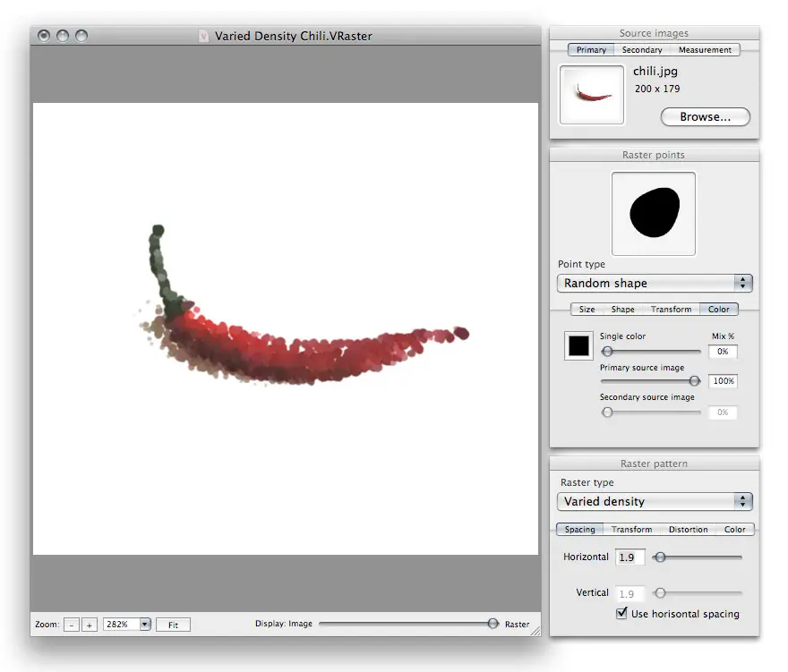This screenshot has height=672, width=788.
Task: Click the zoom in plus button
Action: click(89, 625)
